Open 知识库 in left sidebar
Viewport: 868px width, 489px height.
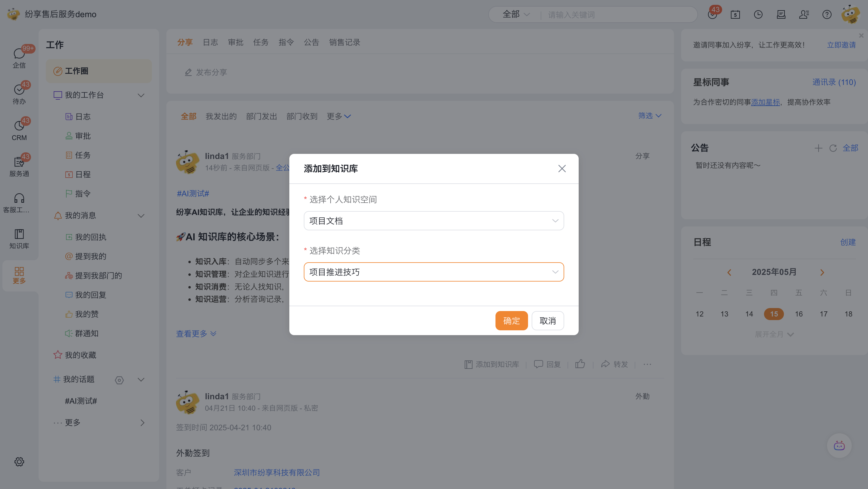click(x=19, y=238)
